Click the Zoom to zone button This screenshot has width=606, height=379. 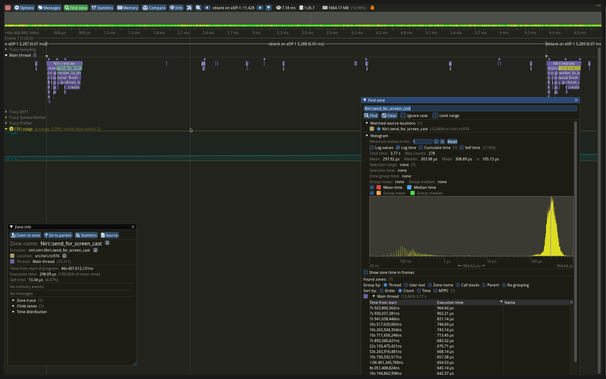coord(26,235)
